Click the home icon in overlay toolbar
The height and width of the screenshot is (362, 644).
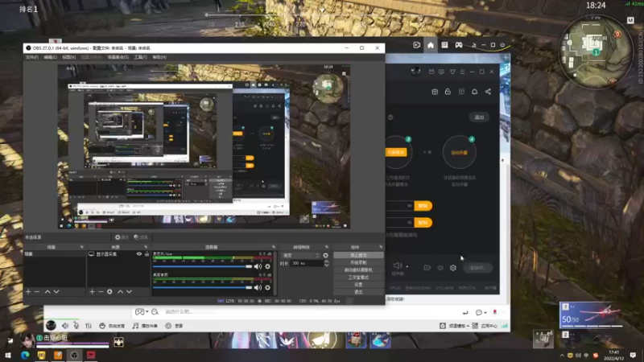[431, 45]
